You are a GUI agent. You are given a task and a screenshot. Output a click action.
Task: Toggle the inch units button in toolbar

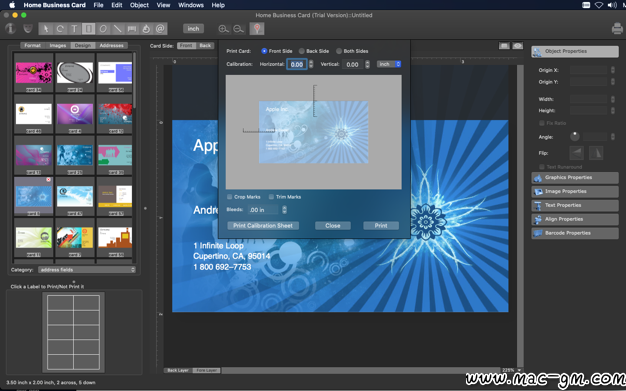(x=193, y=29)
